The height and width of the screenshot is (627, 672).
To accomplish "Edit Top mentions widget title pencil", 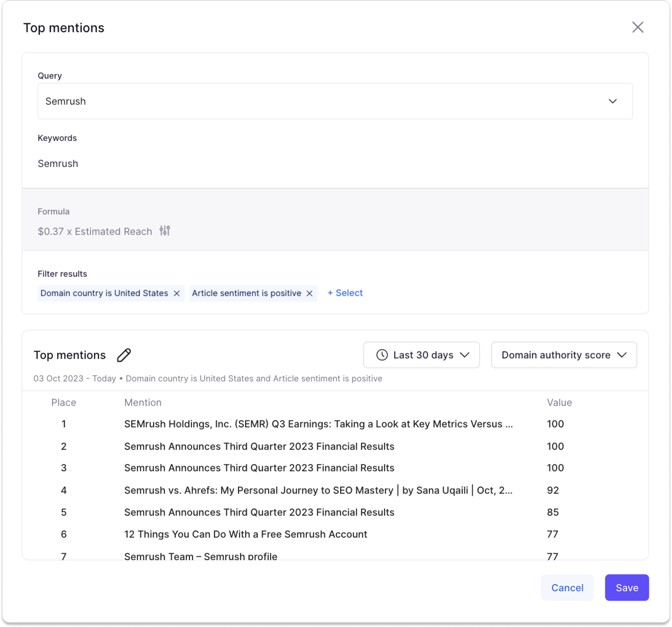I will (124, 355).
